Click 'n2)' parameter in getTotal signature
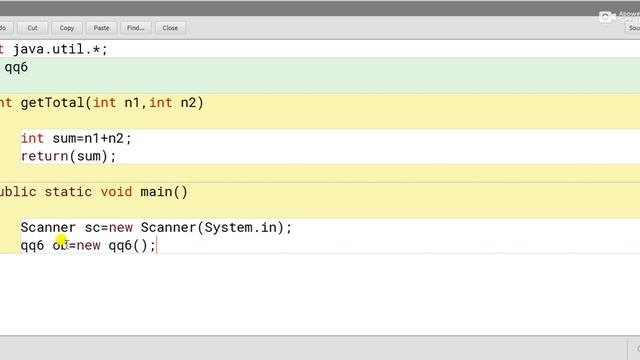Image resolution: width=640 pixels, height=360 pixels. coord(192,103)
